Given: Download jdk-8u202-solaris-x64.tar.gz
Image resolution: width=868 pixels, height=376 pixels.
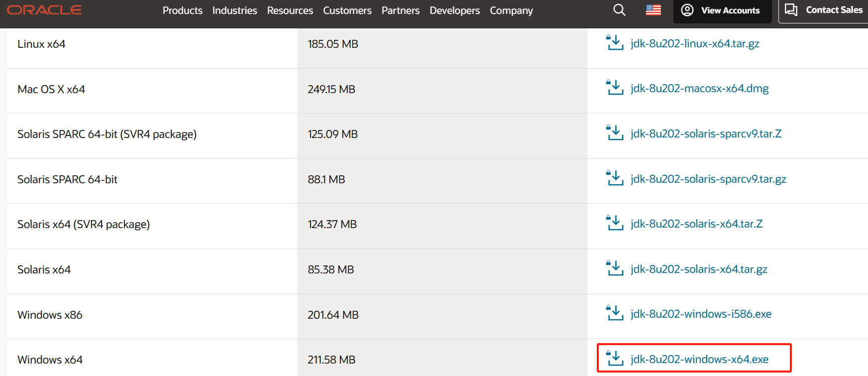Looking at the screenshot, I should click(699, 269).
